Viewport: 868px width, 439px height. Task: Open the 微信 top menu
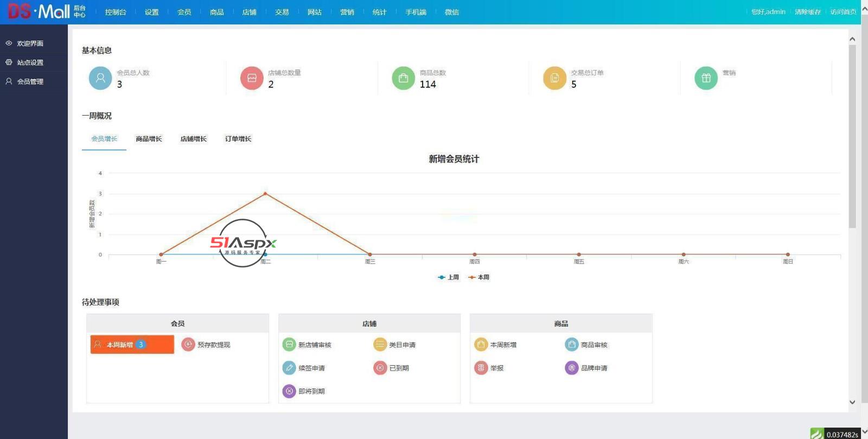coord(452,12)
